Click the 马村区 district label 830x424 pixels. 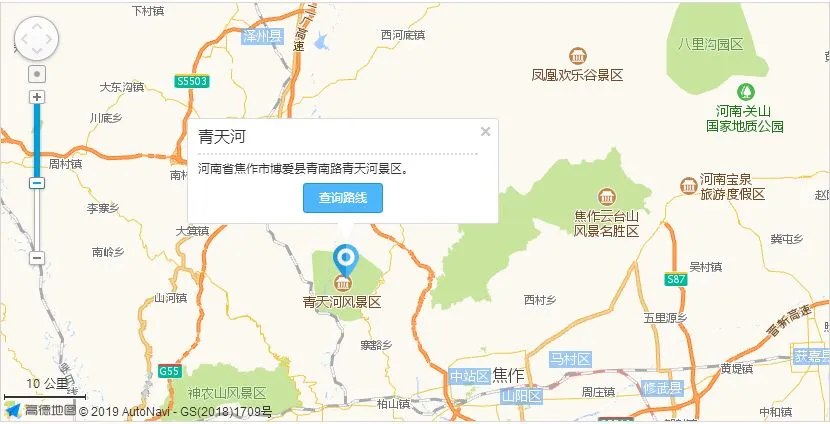(x=570, y=360)
